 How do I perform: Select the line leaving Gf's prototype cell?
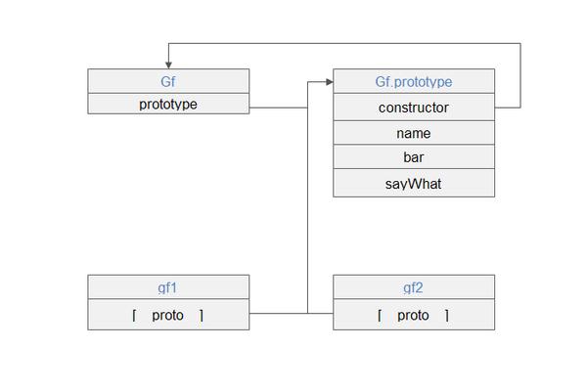278,107
